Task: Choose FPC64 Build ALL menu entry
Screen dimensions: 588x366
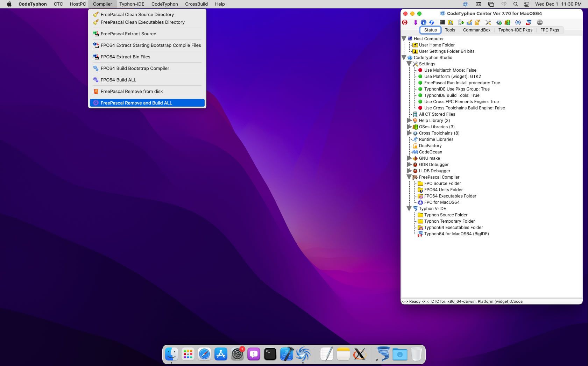Action: 147,80
